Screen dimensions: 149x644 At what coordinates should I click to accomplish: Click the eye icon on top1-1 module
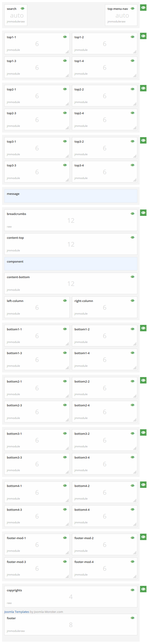click(65, 36)
